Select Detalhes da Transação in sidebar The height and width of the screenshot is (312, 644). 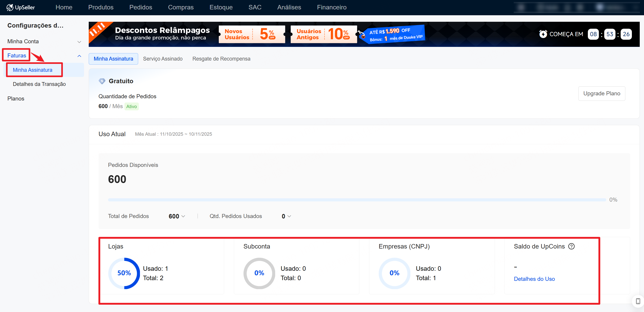[x=39, y=84]
